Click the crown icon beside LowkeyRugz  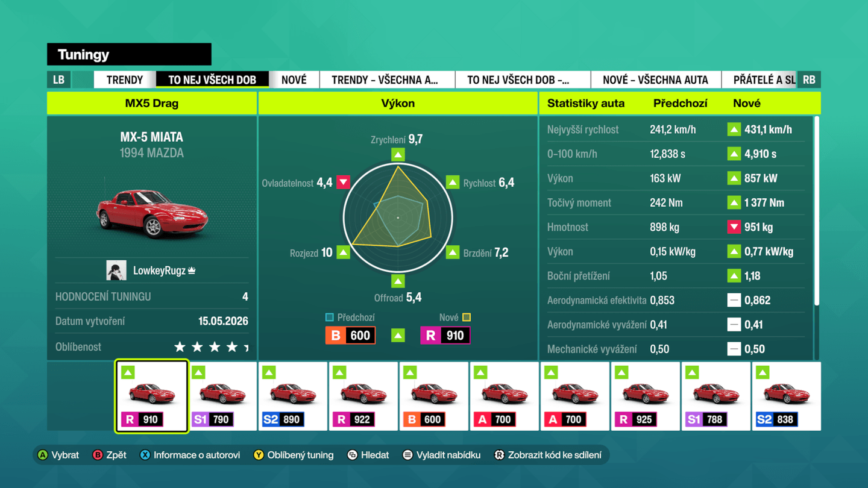click(x=192, y=271)
